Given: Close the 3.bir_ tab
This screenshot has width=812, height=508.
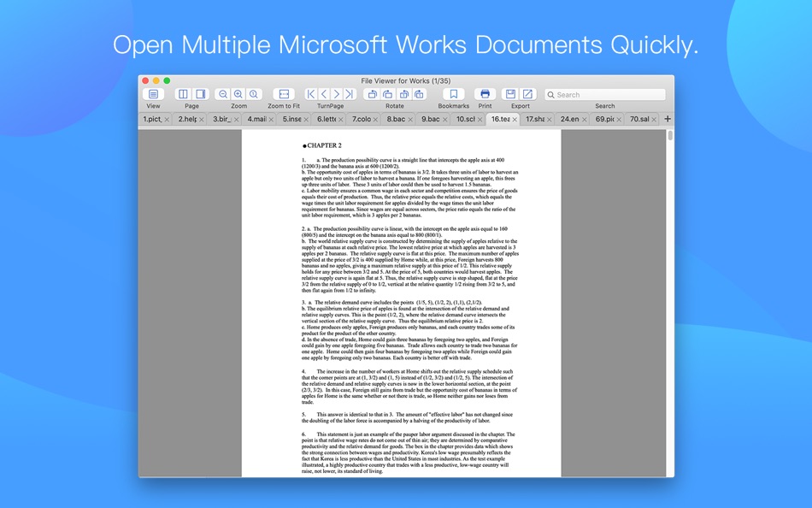Looking at the screenshot, I should 236,119.
